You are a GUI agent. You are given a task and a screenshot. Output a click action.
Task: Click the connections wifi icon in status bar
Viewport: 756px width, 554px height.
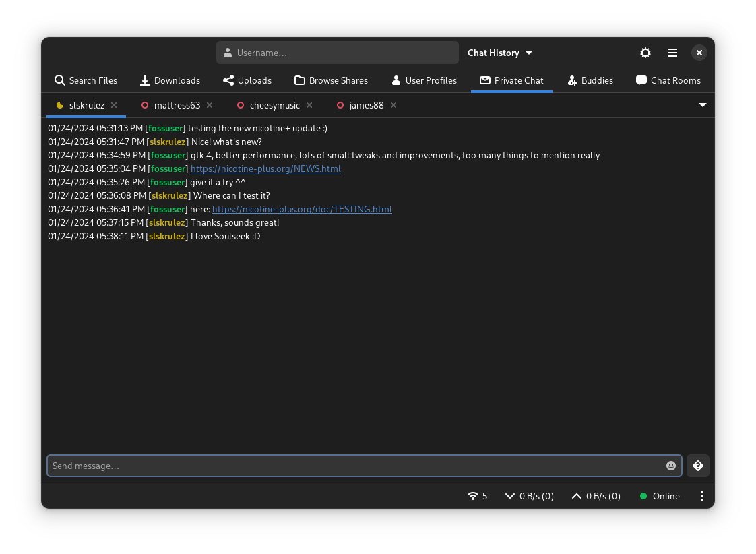click(473, 496)
